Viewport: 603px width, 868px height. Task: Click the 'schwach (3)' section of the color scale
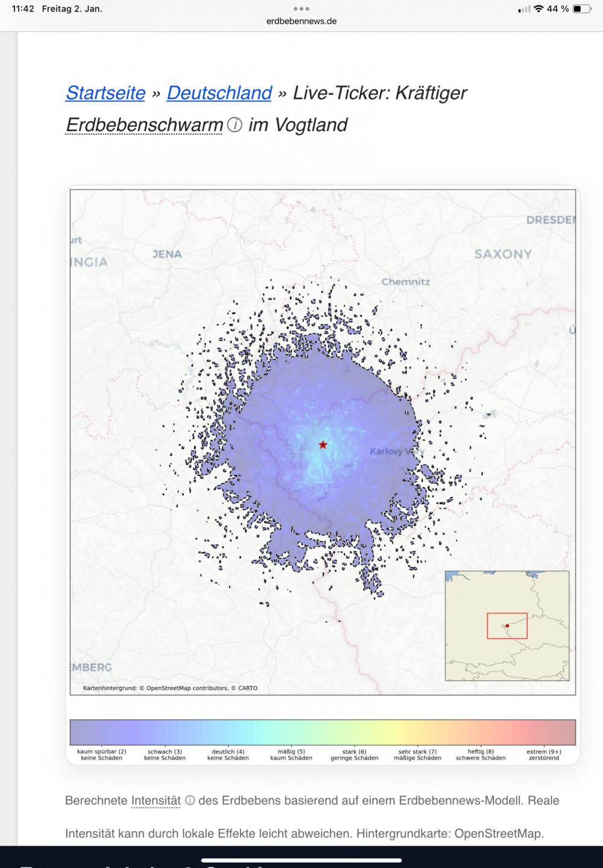pyautogui.click(x=165, y=732)
